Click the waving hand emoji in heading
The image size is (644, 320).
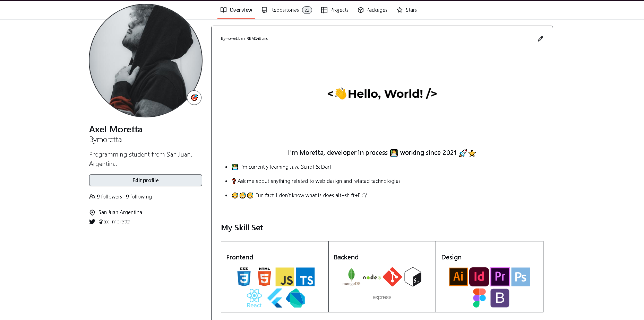tap(341, 94)
